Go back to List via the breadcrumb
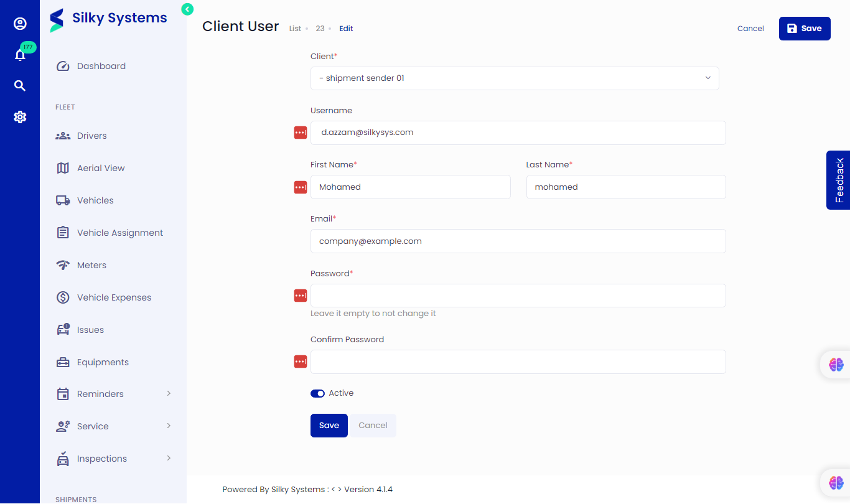The width and height of the screenshot is (850, 504). pyautogui.click(x=295, y=28)
